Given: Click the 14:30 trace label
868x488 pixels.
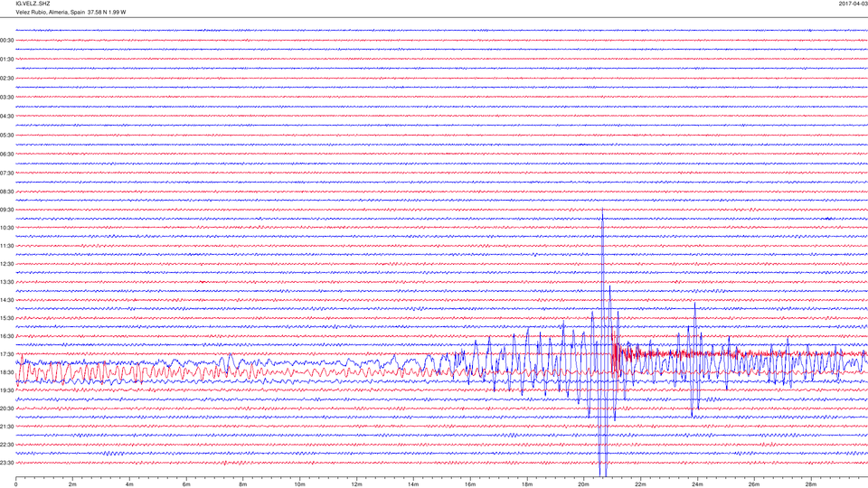Looking at the screenshot, I should coord(6,300).
